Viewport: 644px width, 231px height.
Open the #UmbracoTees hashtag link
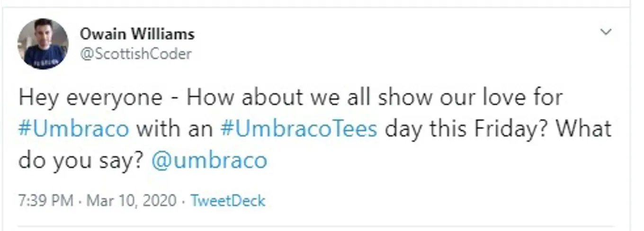(298, 129)
